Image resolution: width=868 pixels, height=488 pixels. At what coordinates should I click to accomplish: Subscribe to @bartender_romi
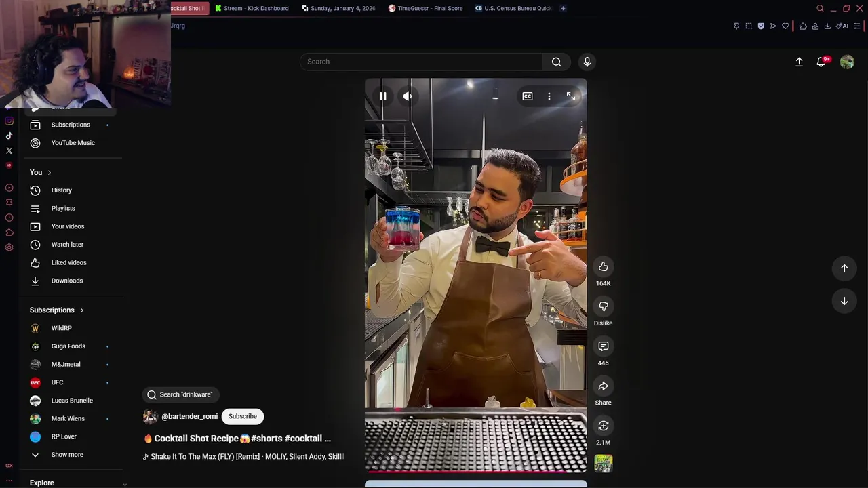243,416
